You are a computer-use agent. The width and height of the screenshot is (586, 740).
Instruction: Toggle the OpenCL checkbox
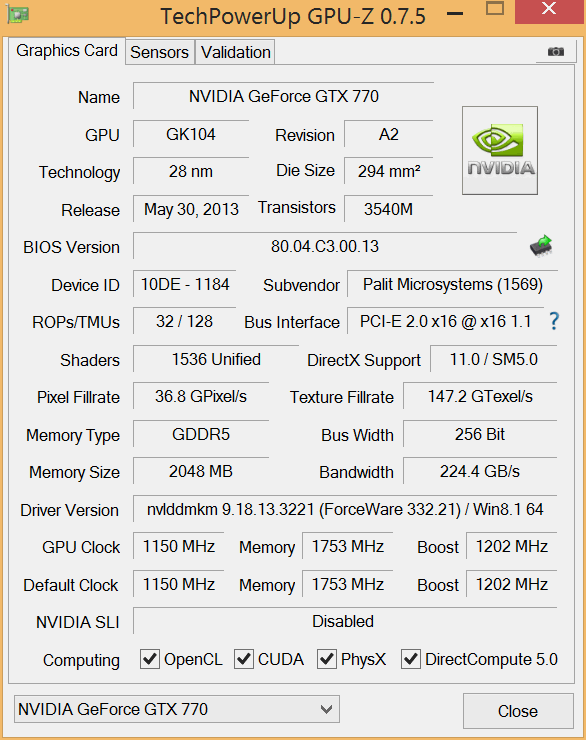pos(150,659)
